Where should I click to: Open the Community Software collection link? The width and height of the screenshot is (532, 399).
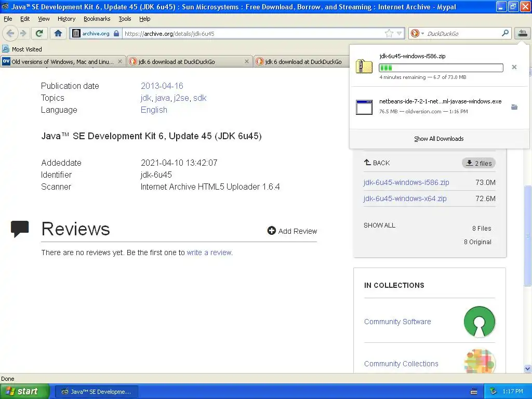tap(397, 322)
